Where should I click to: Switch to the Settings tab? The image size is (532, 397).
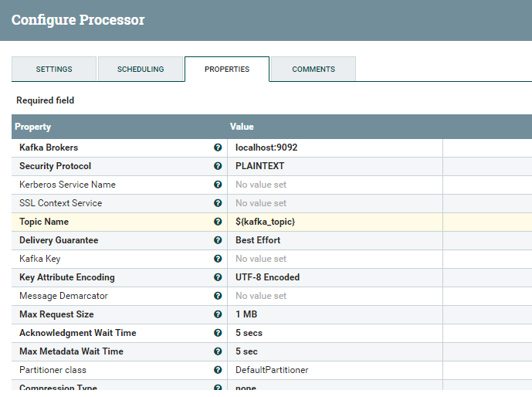(54, 69)
